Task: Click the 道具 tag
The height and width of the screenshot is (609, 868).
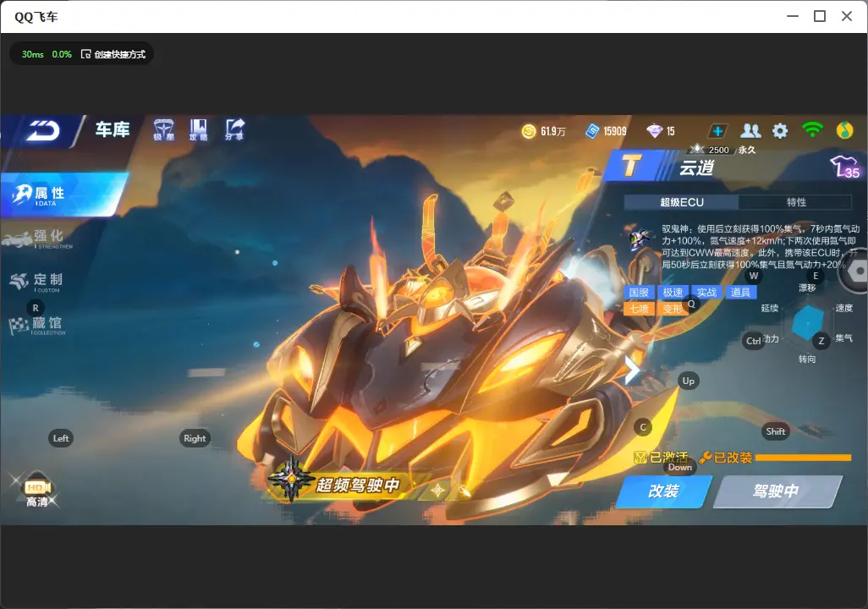Action: 740,293
